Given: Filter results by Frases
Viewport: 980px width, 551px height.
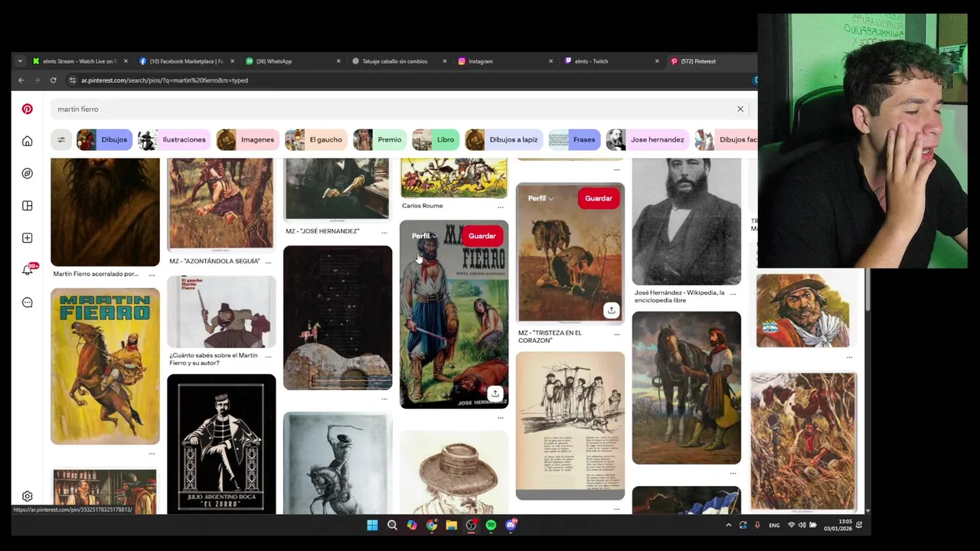Looking at the screenshot, I should click(x=573, y=139).
